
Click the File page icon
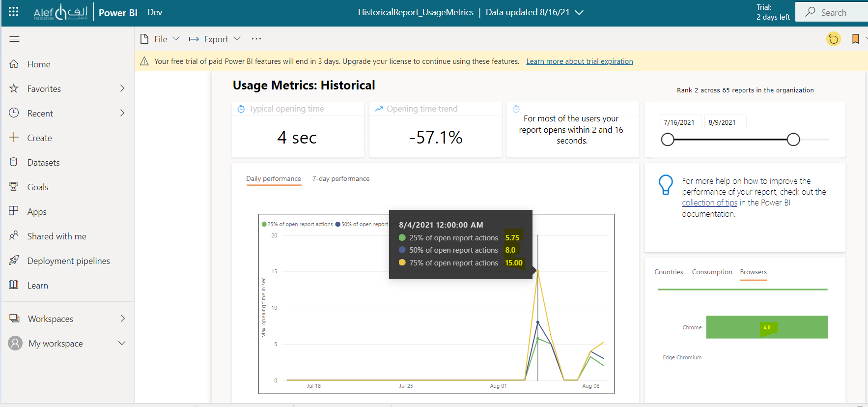point(144,39)
